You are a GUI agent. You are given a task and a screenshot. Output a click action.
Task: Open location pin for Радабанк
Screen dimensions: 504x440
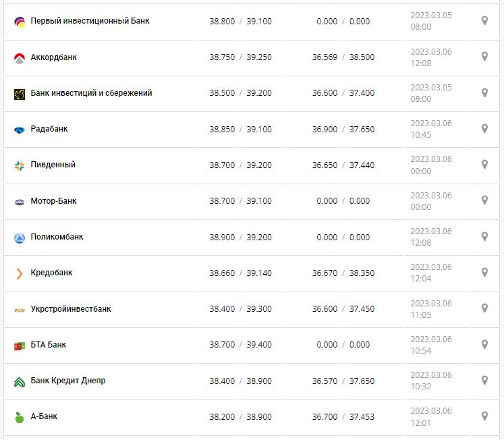pos(484,128)
